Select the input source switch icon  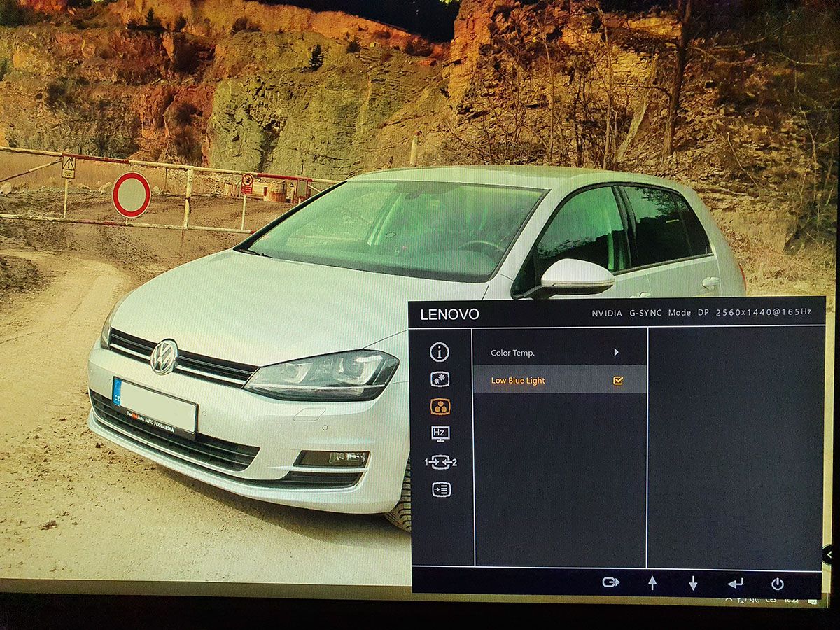click(440, 462)
